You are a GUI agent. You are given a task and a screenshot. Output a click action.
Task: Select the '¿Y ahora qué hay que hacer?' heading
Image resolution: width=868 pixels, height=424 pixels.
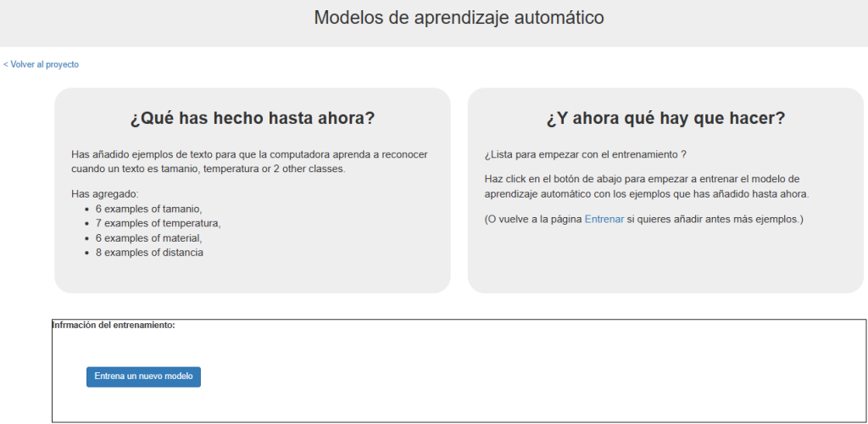665,119
